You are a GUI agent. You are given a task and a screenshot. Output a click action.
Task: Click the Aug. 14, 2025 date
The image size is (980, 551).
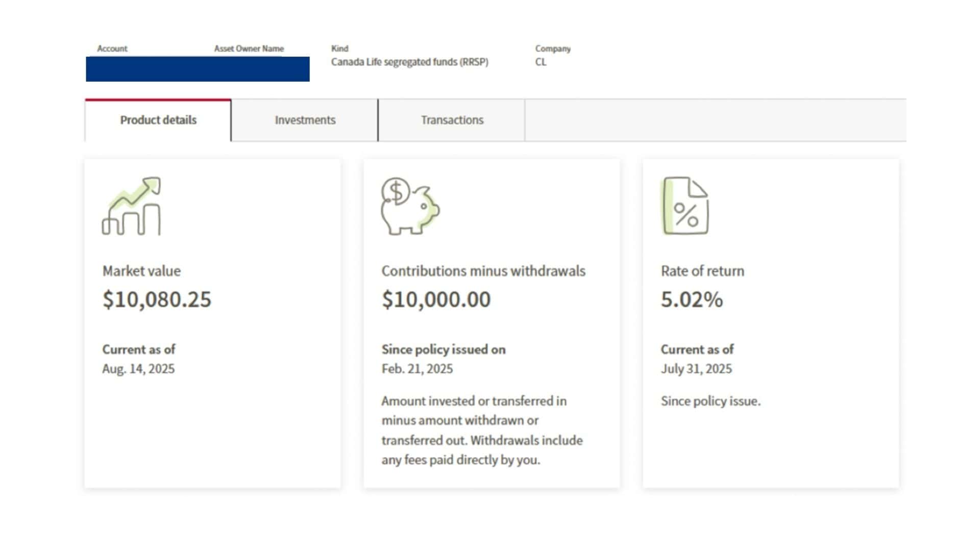(x=138, y=369)
